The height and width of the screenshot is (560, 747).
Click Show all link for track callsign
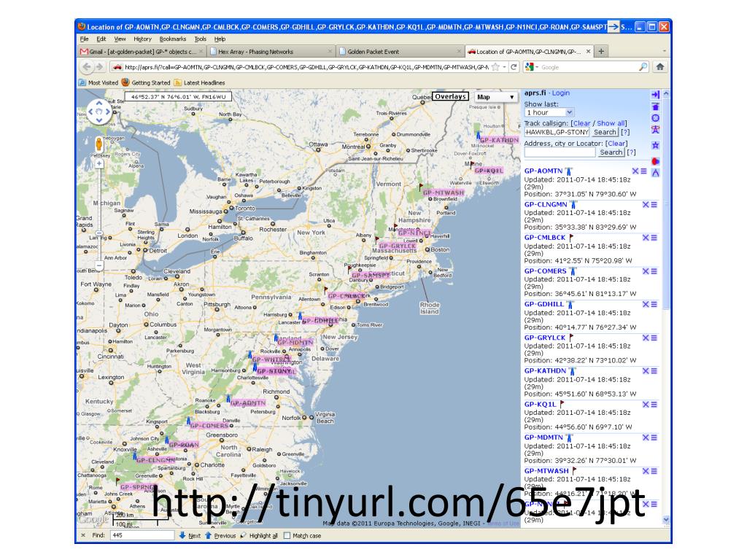pos(611,123)
